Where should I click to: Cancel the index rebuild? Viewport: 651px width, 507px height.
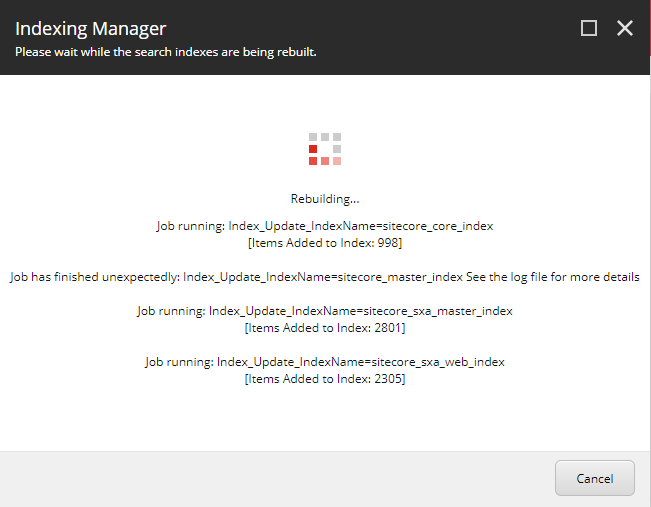[x=595, y=478]
